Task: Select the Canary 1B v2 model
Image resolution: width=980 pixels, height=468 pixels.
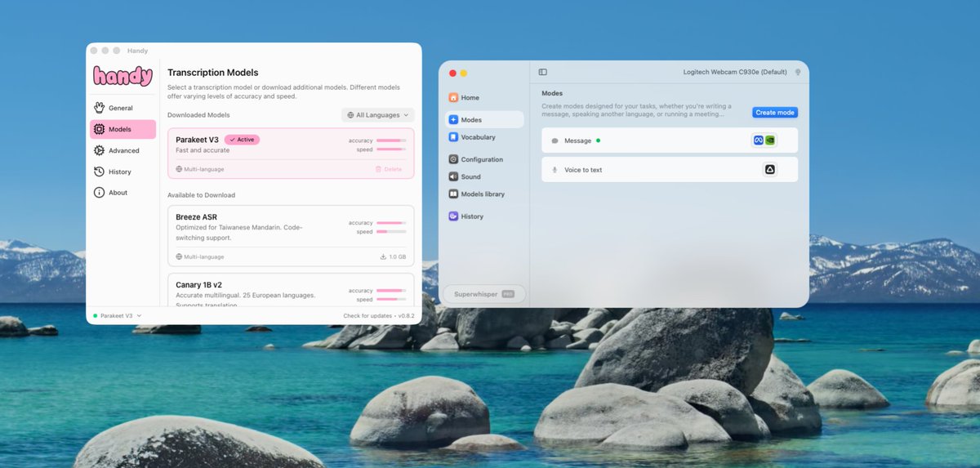Action: 291,290
